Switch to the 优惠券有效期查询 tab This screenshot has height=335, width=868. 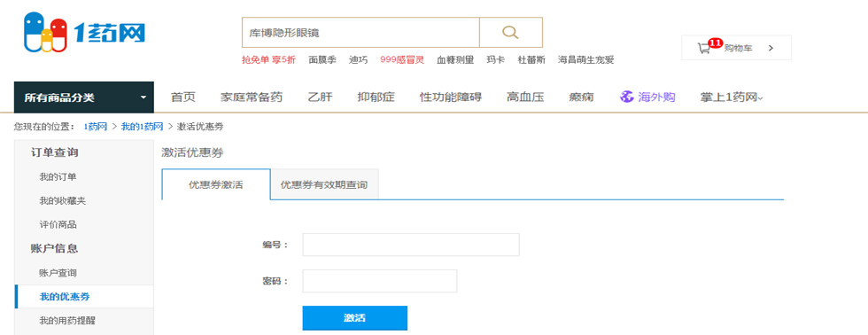pyautogui.click(x=324, y=184)
